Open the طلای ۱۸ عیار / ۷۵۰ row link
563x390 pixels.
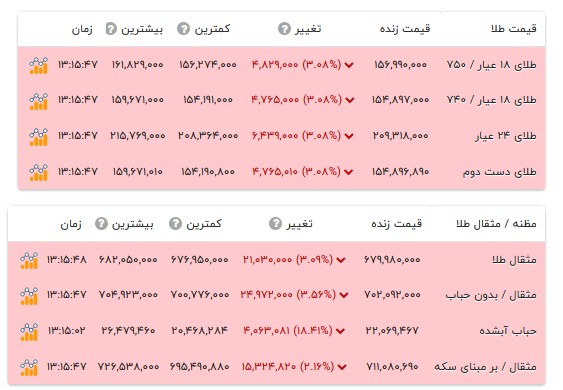tap(491, 65)
